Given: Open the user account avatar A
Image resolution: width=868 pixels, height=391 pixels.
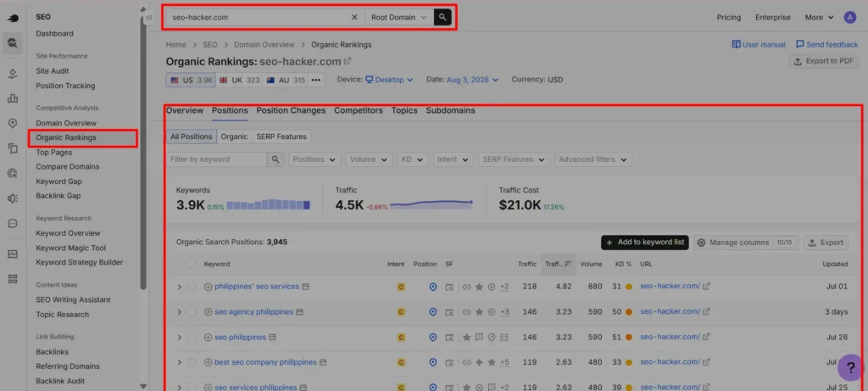Looking at the screenshot, I should 849,17.
